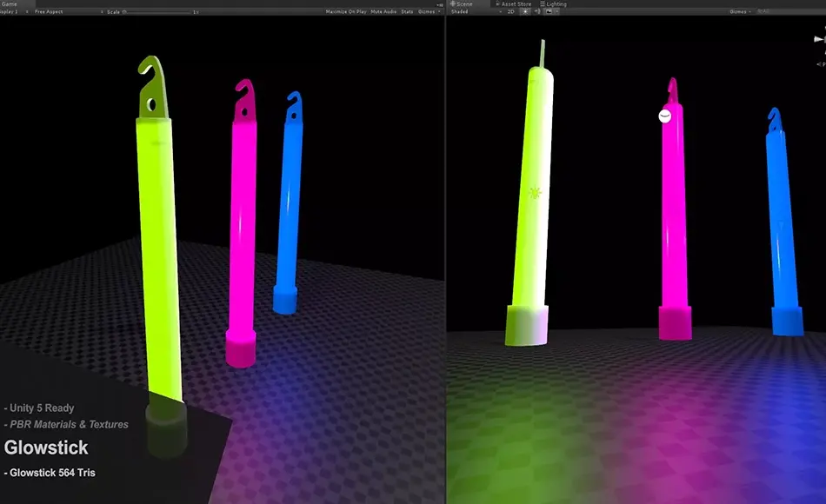This screenshot has width=826, height=504.
Task: Open the Shaded draw mode dropdown
Action: click(476, 11)
